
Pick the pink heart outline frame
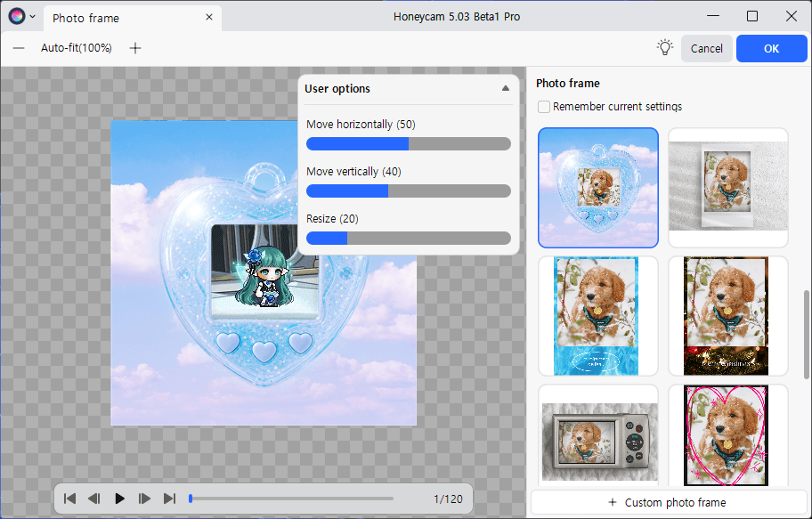point(728,435)
